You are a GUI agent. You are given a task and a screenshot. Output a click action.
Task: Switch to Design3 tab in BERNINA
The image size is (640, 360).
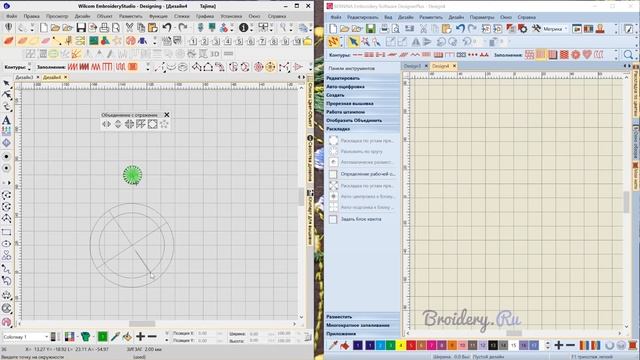click(x=412, y=66)
